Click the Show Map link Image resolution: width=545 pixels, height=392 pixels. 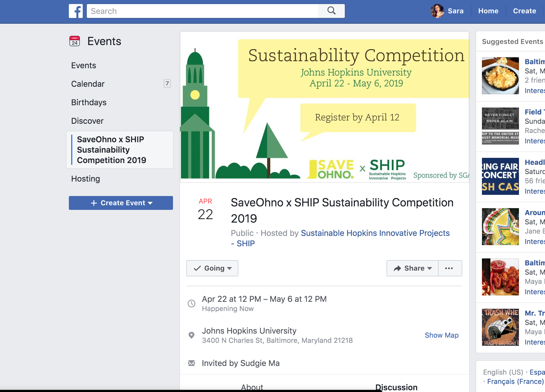(x=441, y=335)
